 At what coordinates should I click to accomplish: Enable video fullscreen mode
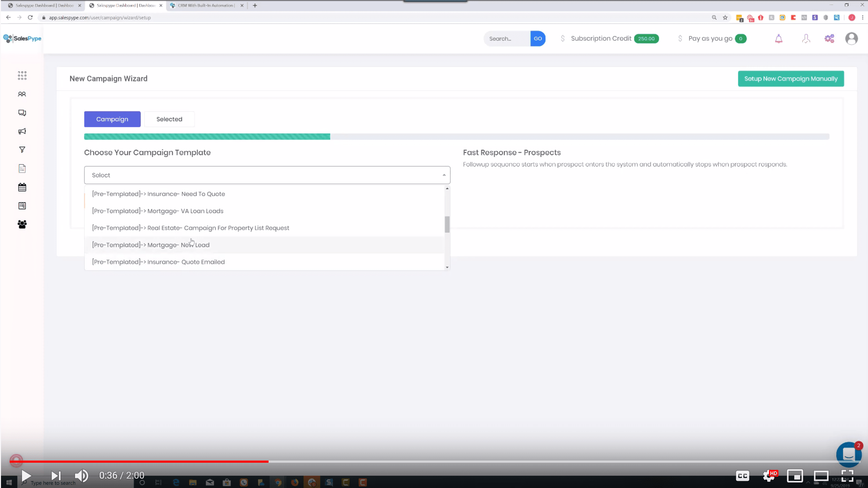848,475
